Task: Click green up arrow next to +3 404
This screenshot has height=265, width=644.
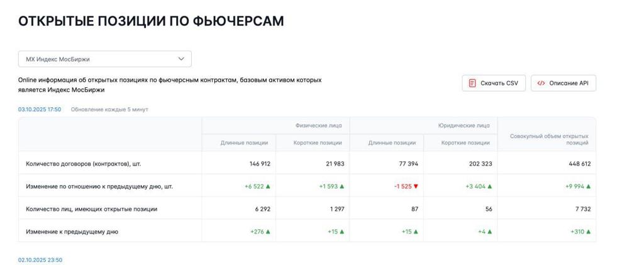Action: 490,187
